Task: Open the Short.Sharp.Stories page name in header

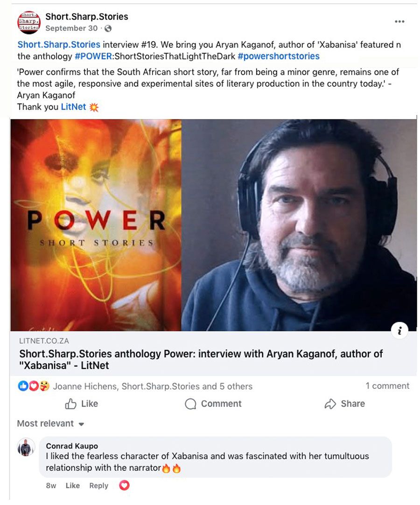Action: tap(87, 16)
